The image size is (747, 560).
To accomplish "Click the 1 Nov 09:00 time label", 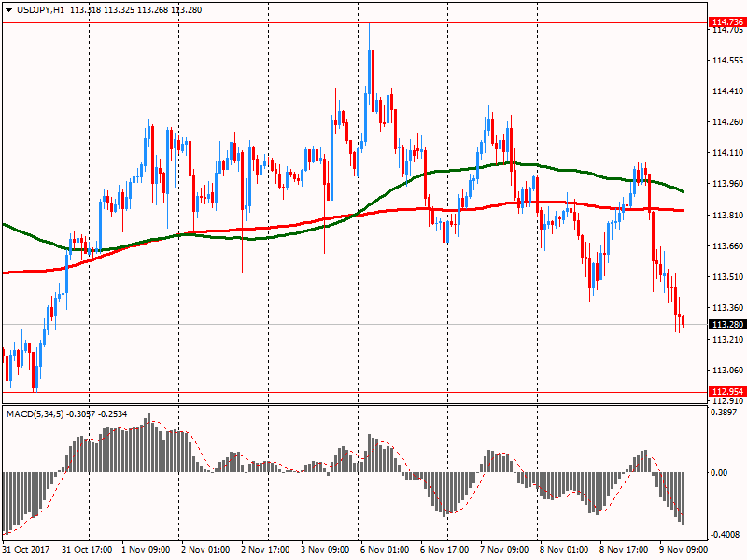I will point(147,550).
